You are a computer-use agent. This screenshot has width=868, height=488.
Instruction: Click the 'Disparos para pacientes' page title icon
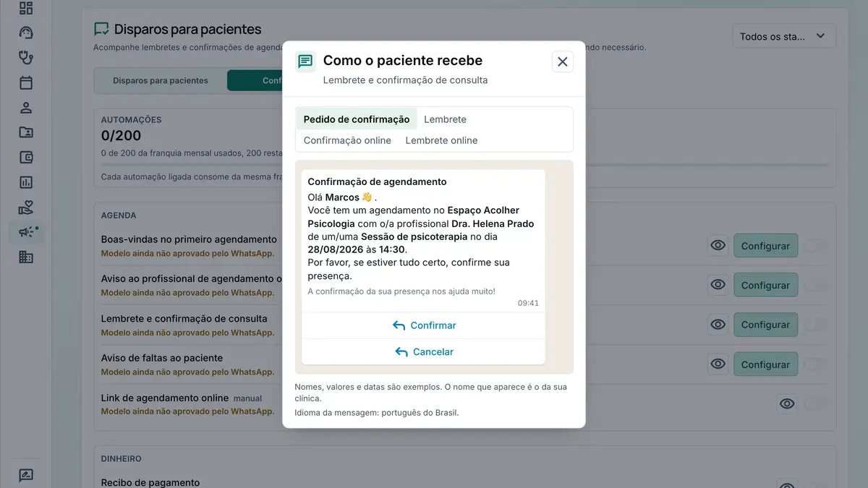click(x=101, y=30)
